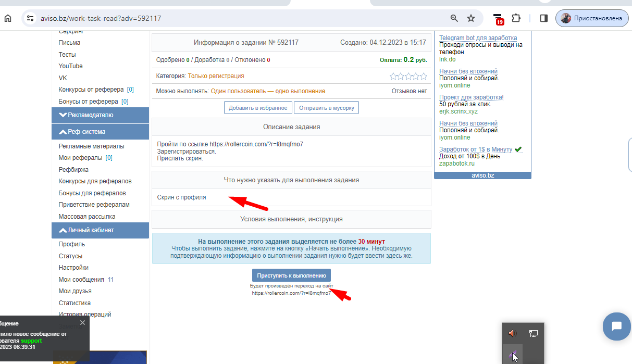Click category link Только регистрация
The image size is (632, 364).
(x=216, y=76)
